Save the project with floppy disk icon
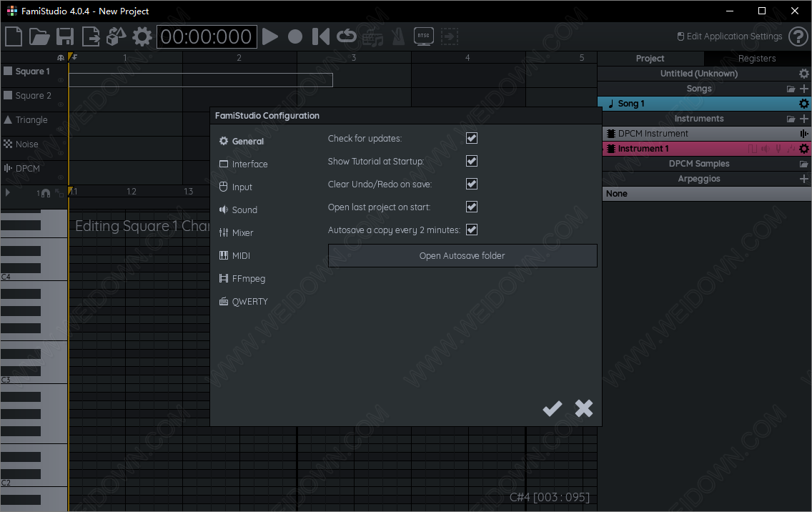The height and width of the screenshot is (512, 812). 65,36
